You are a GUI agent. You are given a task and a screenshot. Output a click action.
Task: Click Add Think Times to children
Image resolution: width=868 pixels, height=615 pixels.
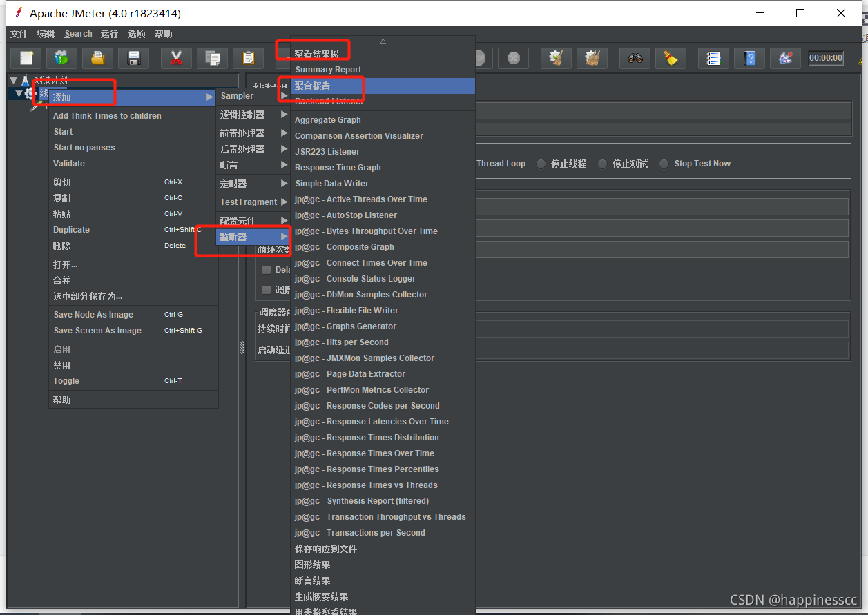point(133,116)
